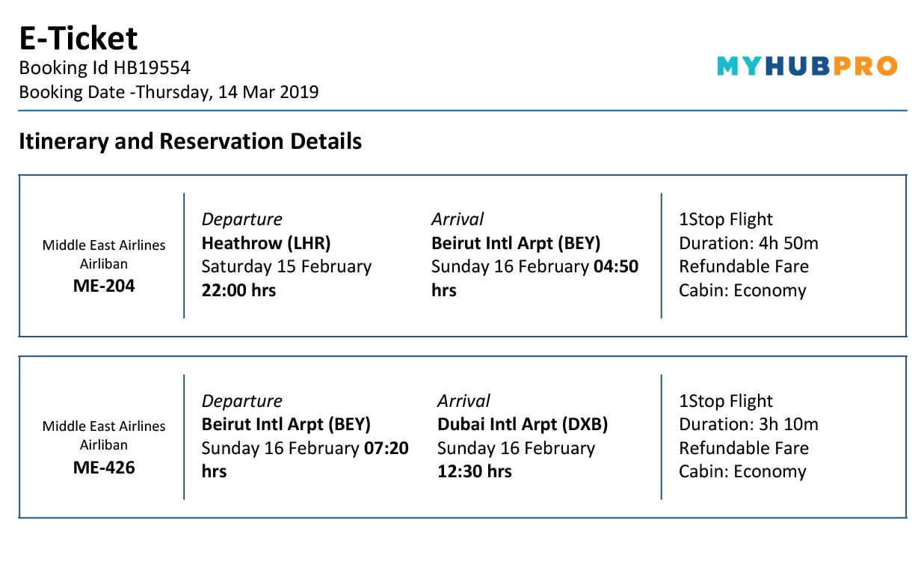Click Saturday 15 February departure date

[x=286, y=266]
